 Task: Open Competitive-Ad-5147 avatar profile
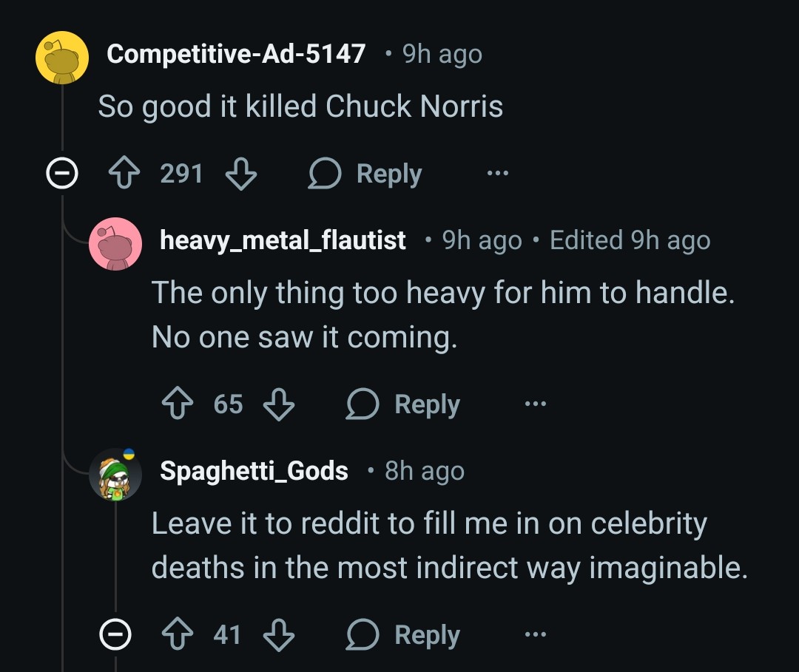[63, 58]
